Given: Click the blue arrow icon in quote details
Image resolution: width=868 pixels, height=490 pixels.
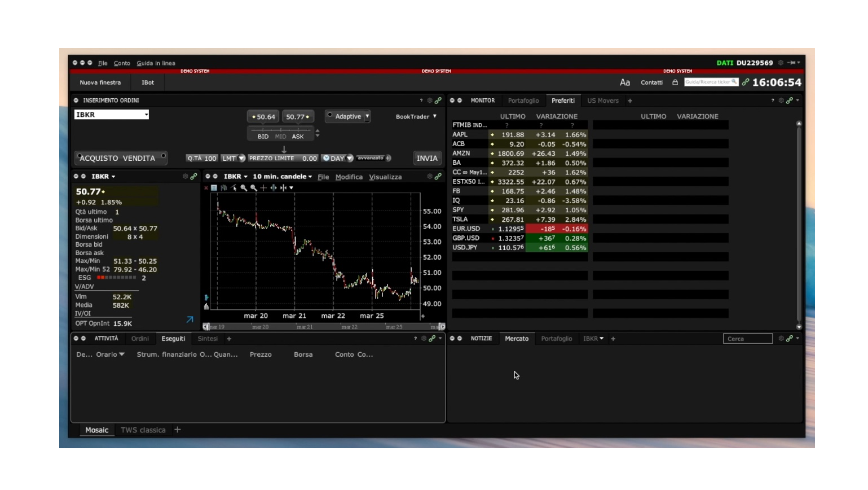Looking at the screenshot, I should (190, 320).
